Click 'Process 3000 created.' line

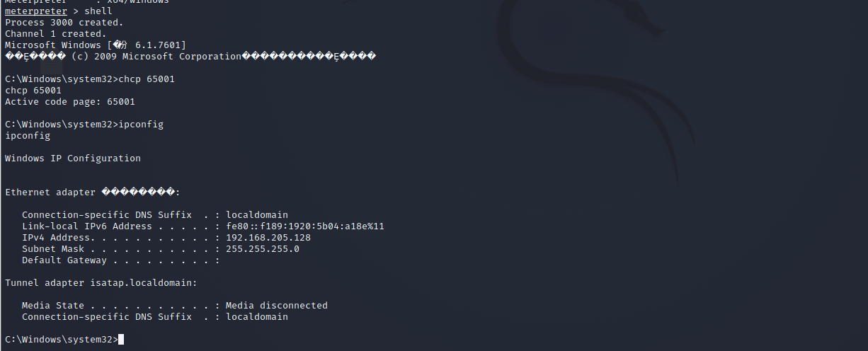[64, 23]
